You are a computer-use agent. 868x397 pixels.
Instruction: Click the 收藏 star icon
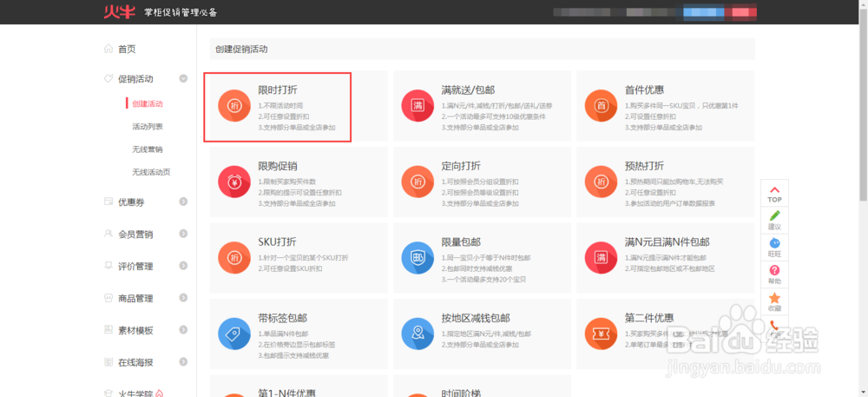(774, 297)
